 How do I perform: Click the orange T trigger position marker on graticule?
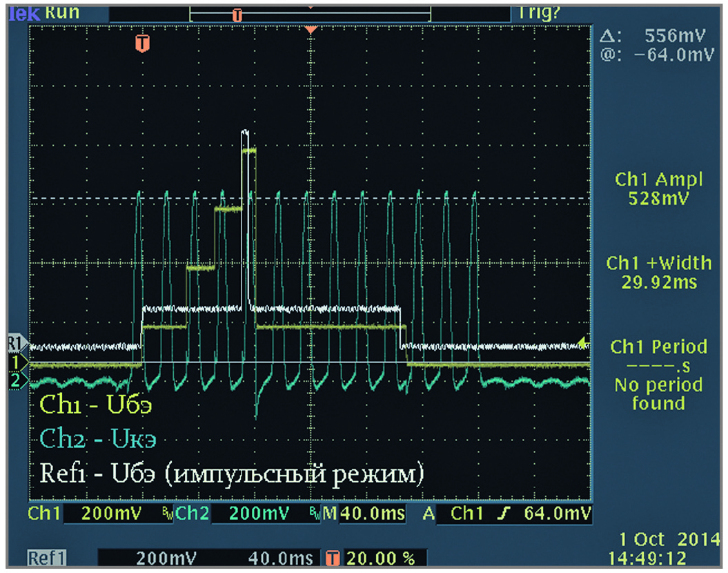coord(143,43)
